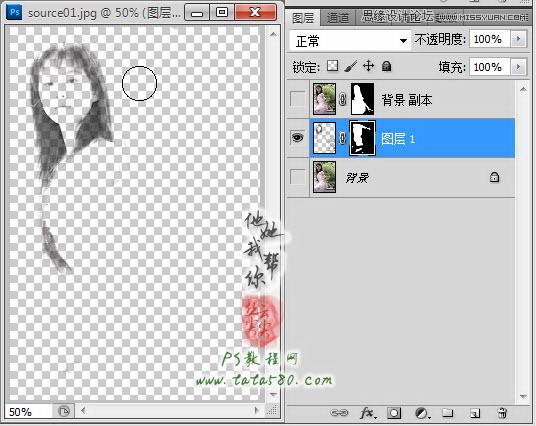Select the 图层 1 layer mask thumbnail
The height and width of the screenshot is (426, 536).
click(362, 138)
